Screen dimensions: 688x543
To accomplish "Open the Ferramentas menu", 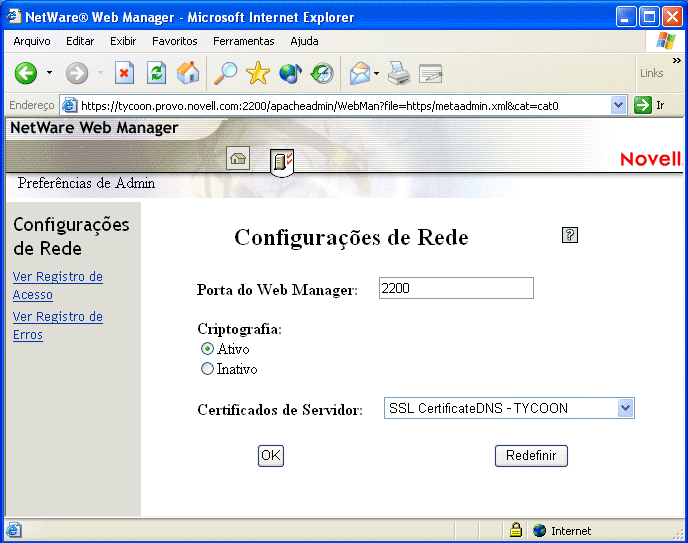I will point(244,41).
